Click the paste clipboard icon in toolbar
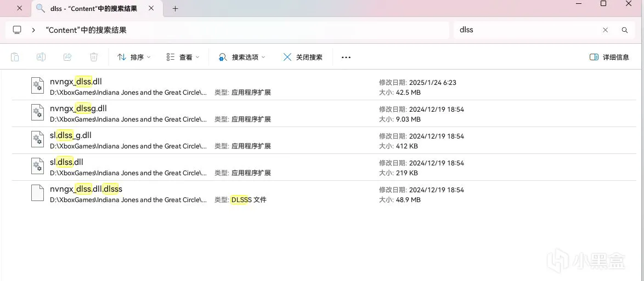644x281 pixels. [x=15, y=57]
